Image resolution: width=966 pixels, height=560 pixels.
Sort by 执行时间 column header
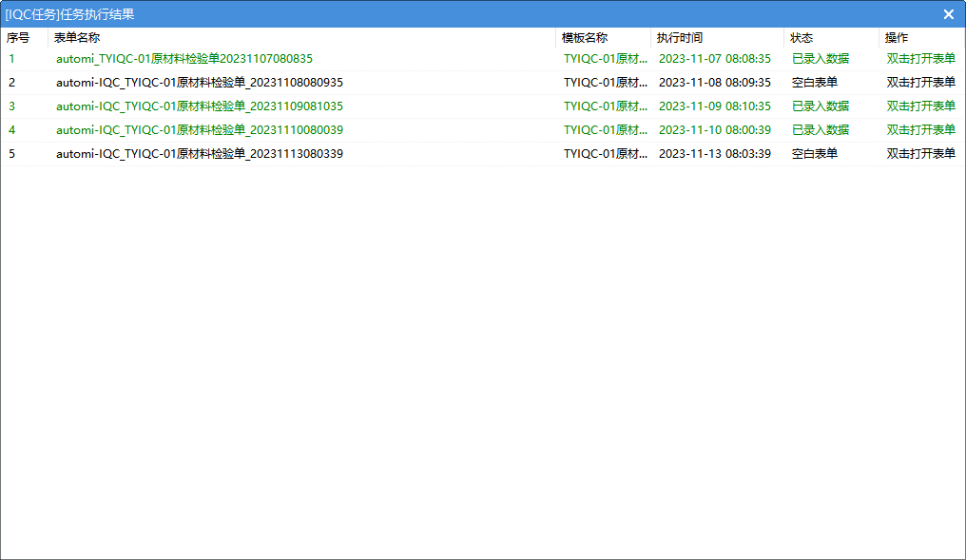(680, 38)
